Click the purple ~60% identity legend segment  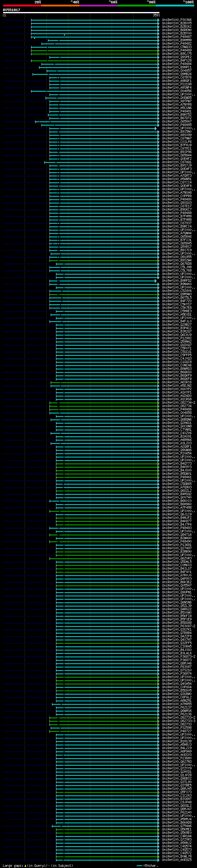(x=99, y=6)
